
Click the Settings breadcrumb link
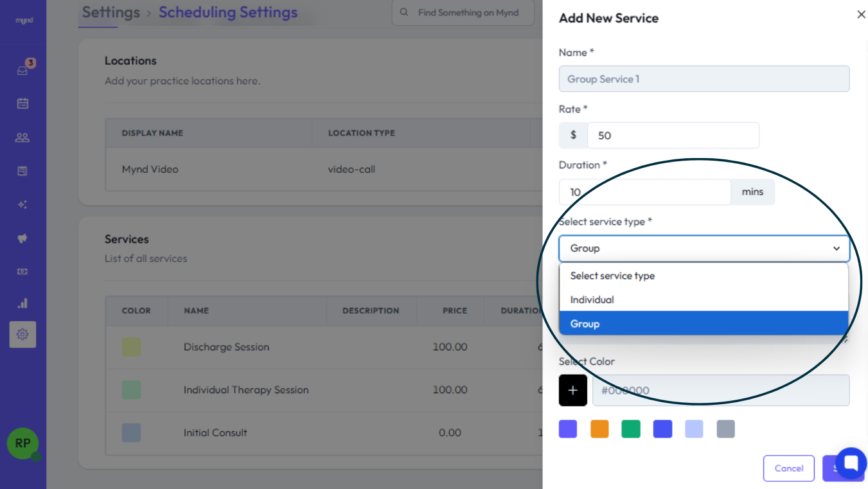[111, 12]
